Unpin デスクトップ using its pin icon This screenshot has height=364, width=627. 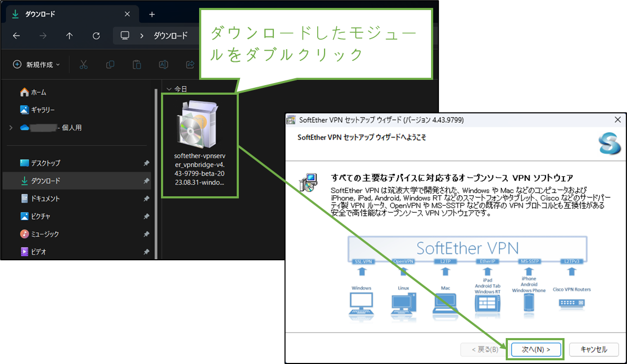click(x=146, y=163)
